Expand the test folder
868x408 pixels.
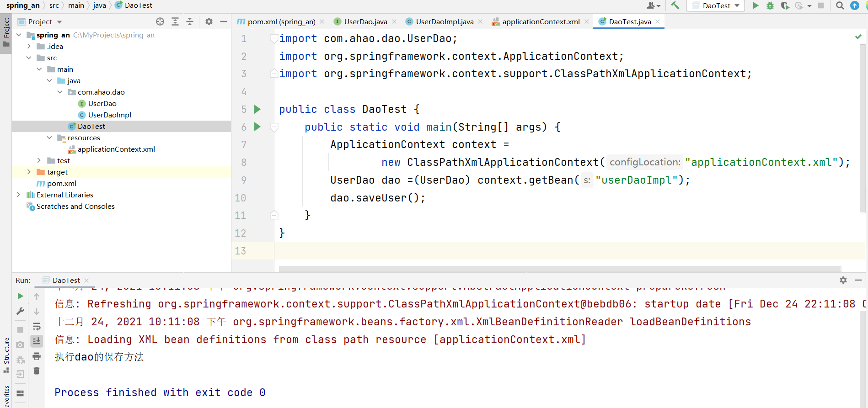coord(39,160)
